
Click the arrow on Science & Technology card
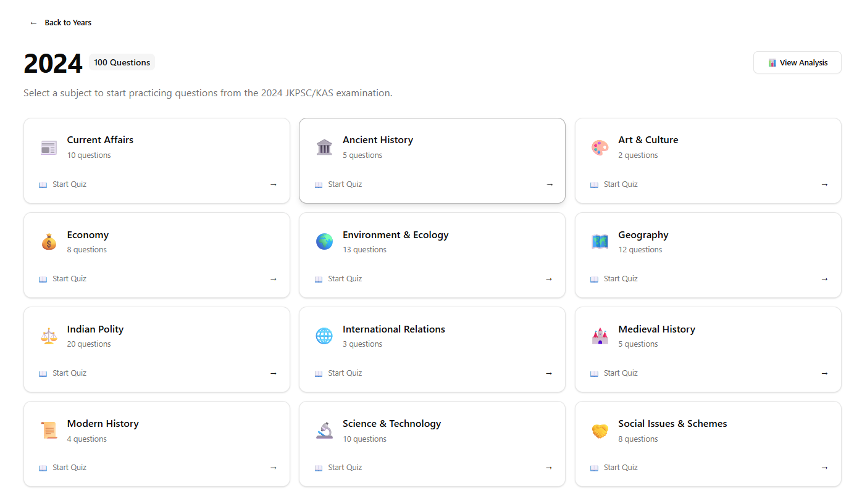pyautogui.click(x=549, y=468)
